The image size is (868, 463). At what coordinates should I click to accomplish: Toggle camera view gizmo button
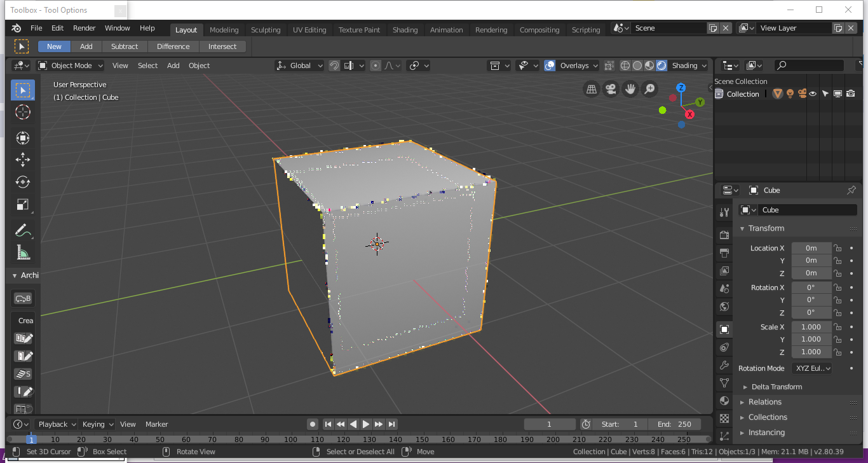611,89
